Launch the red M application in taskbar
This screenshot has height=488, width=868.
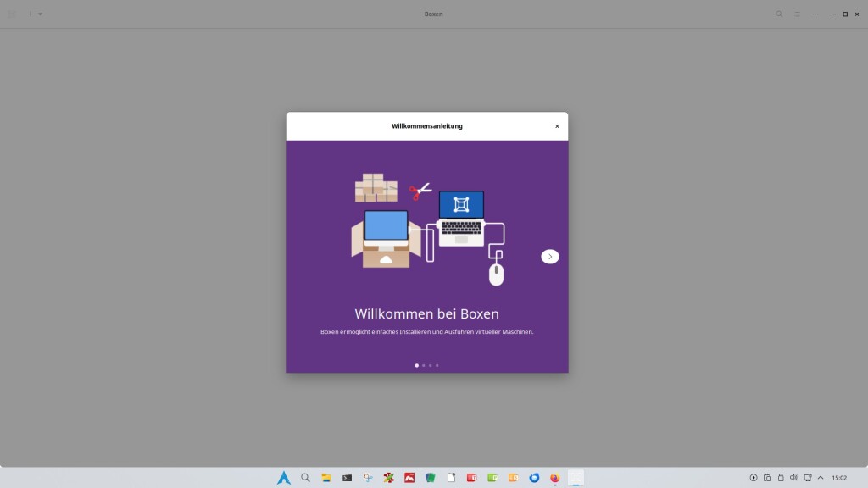click(409, 478)
